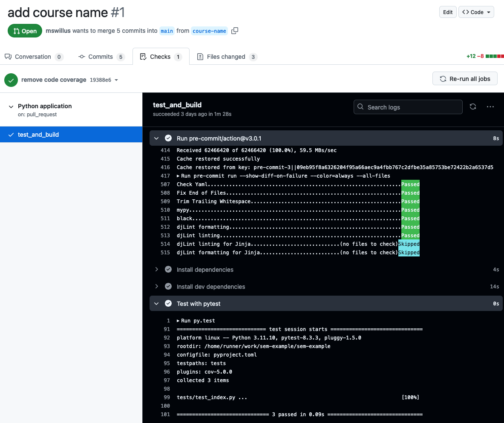The height and width of the screenshot is (423, 504).
Task: Click the success icon beside Test with pytest
Action: pos(168,304)
